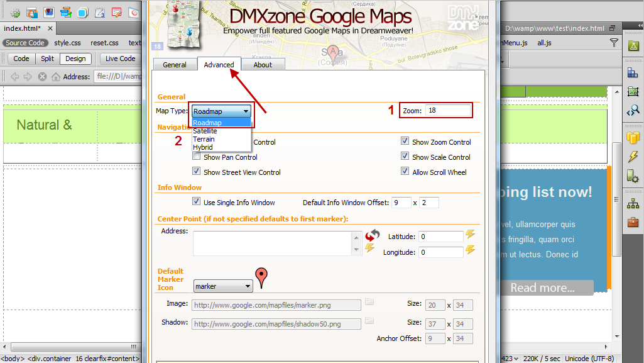Open the blue blocks panel icon
This screenshot has height=363, width=644.
pos(633,73)
